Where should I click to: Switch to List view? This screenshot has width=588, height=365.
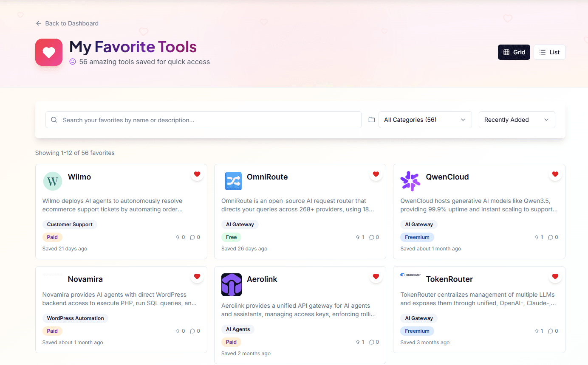click(549, 52)
